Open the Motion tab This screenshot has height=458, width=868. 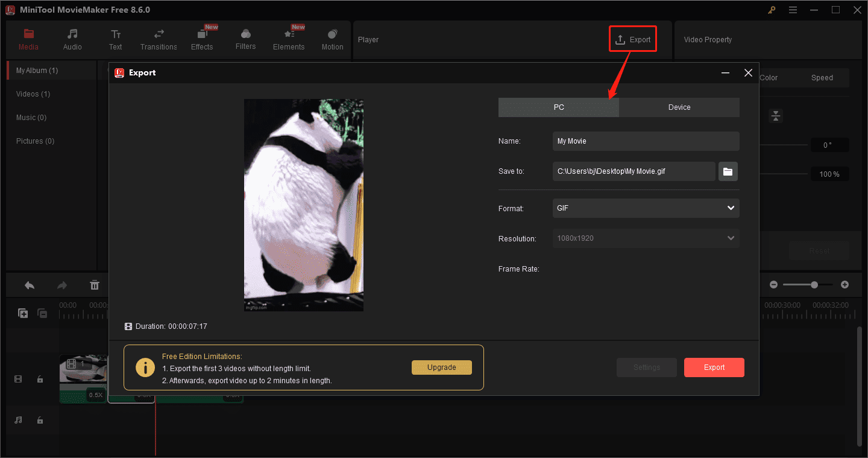click(x=332, y=40)
